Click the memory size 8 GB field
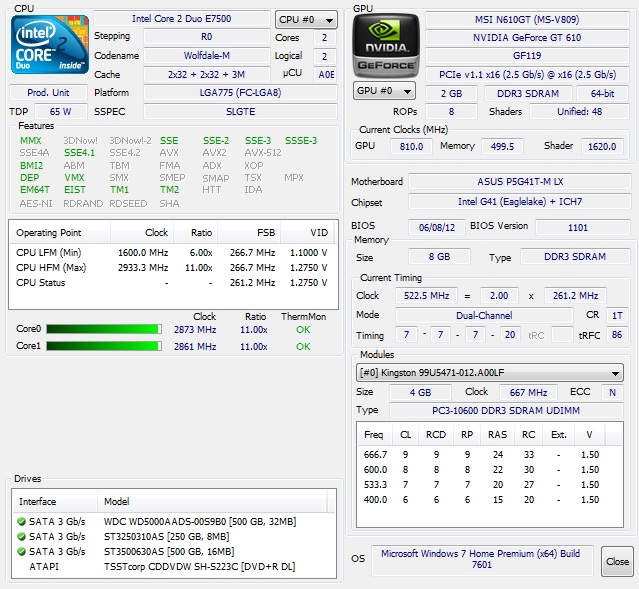This screenshot has width=639, height=589. [439, 256]
